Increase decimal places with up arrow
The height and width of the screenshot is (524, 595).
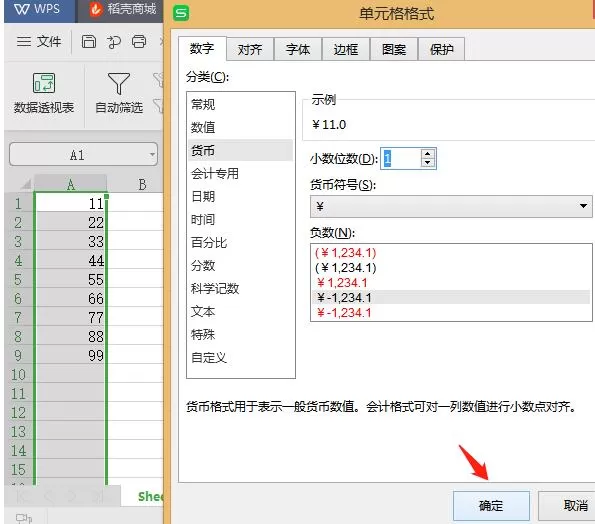coord(428,154)
